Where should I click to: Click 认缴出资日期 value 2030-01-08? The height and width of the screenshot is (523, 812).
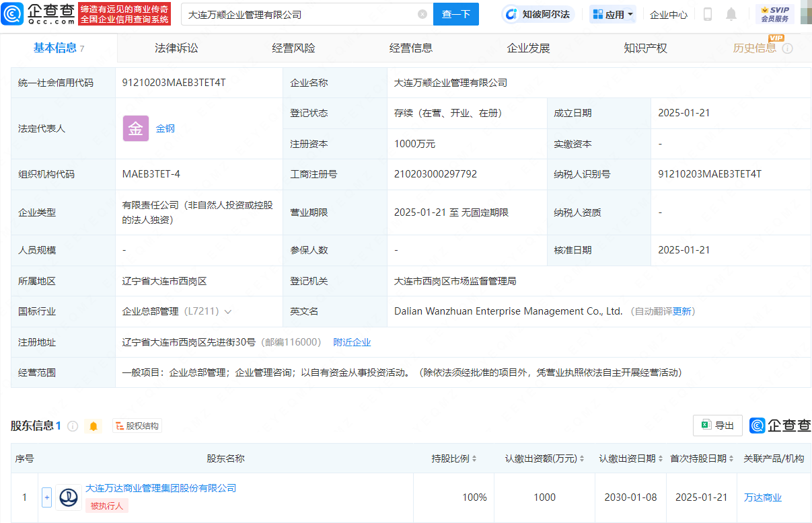click(632, 497)
